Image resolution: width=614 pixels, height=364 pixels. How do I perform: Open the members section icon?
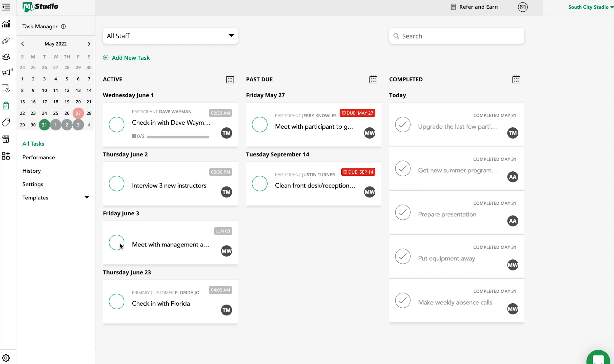coord(6,56)
